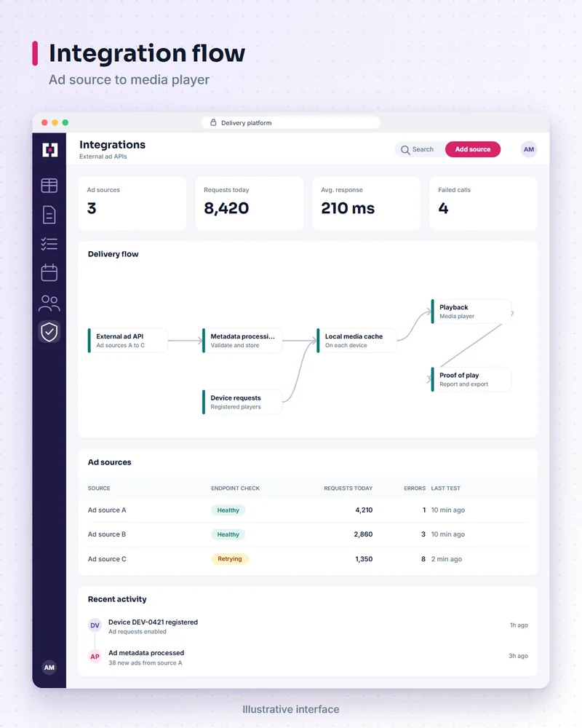The image size is (582, 728).
Task: Click the Integrations page title
Action: point(112,145)
